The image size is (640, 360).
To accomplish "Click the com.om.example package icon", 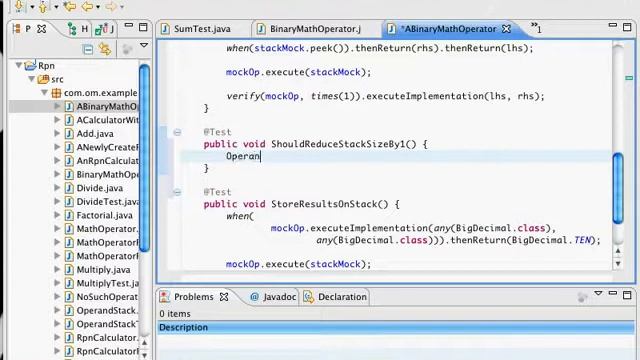I will point(56,93).
